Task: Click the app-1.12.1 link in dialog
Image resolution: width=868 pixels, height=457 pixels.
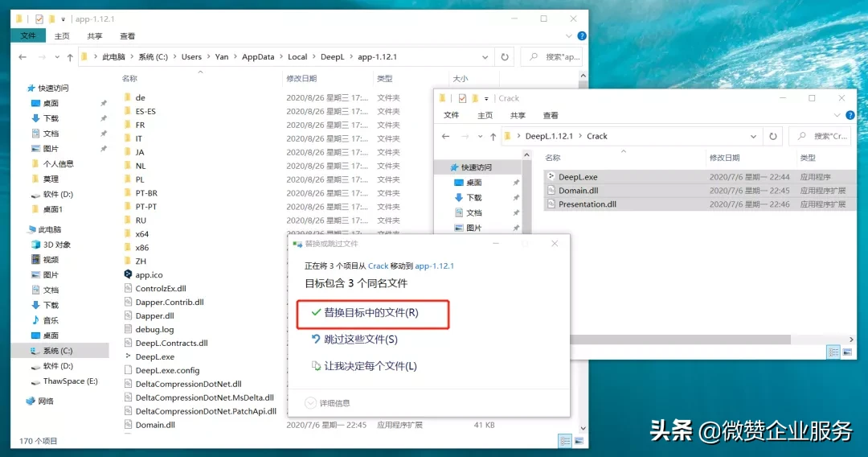Action: point(434,266)
